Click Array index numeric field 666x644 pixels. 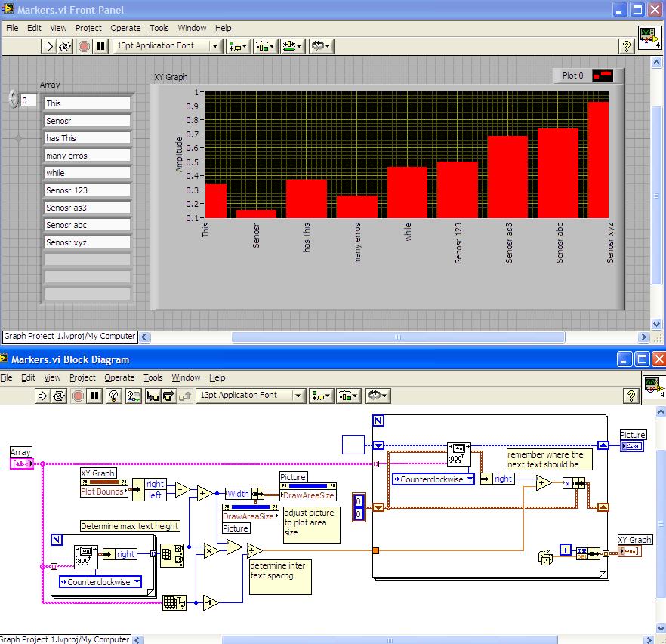[29, 100]
